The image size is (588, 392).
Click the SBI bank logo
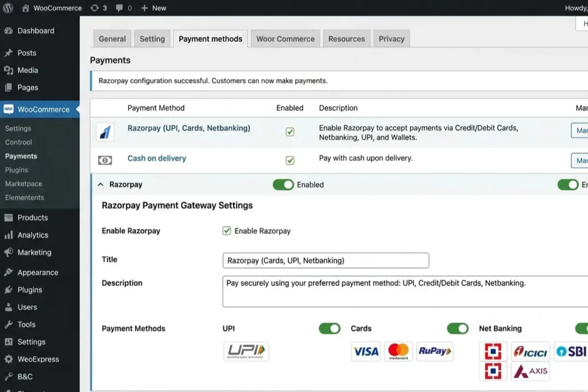(x=571, y=351)
